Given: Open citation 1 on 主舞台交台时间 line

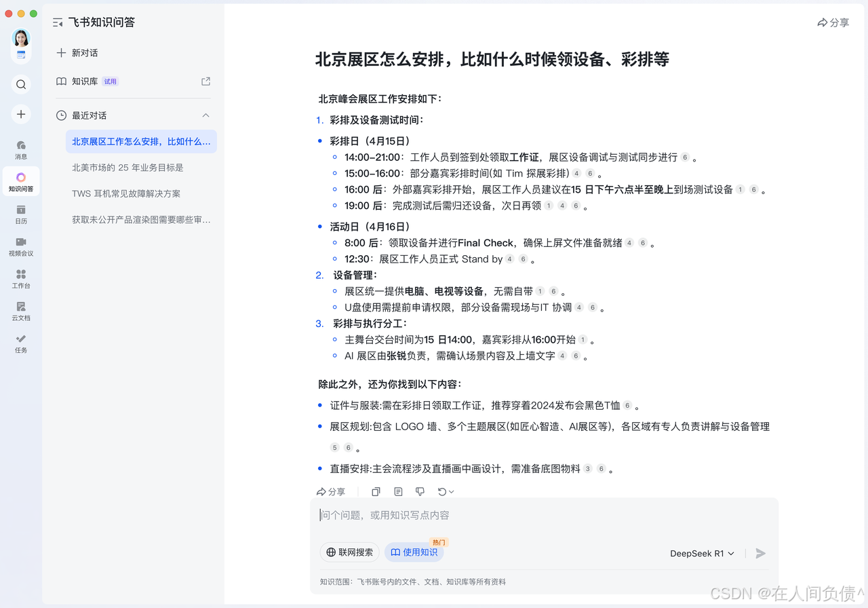Looking at the screenshot, I should (x=583, y=340).
